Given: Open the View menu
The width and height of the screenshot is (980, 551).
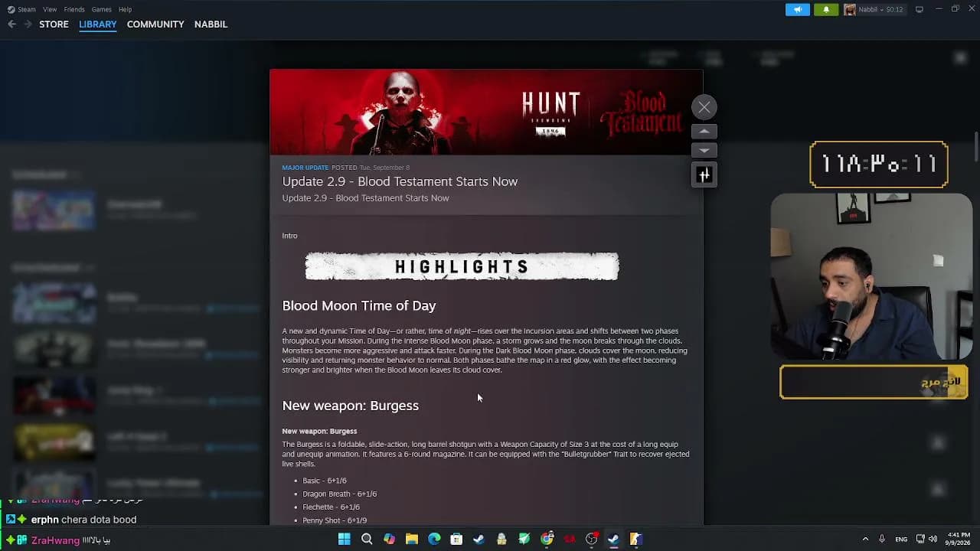Looking at the screenshot, I should pyautogui.click(x=50, y=9).
